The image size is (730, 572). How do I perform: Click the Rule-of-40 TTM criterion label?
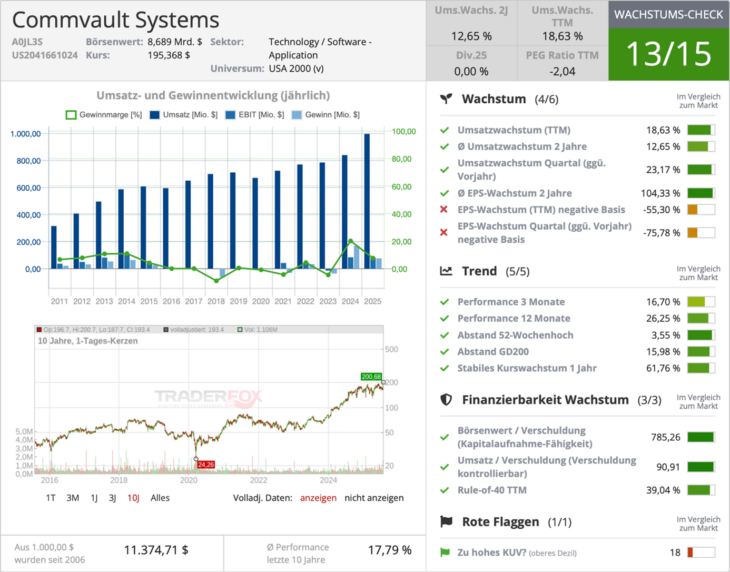tap(492, 490)
